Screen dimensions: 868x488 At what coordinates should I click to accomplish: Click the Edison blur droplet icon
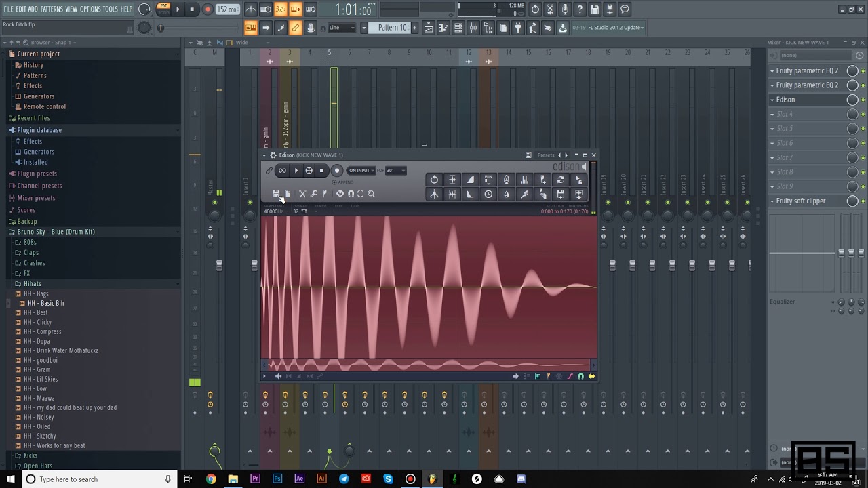506,195
